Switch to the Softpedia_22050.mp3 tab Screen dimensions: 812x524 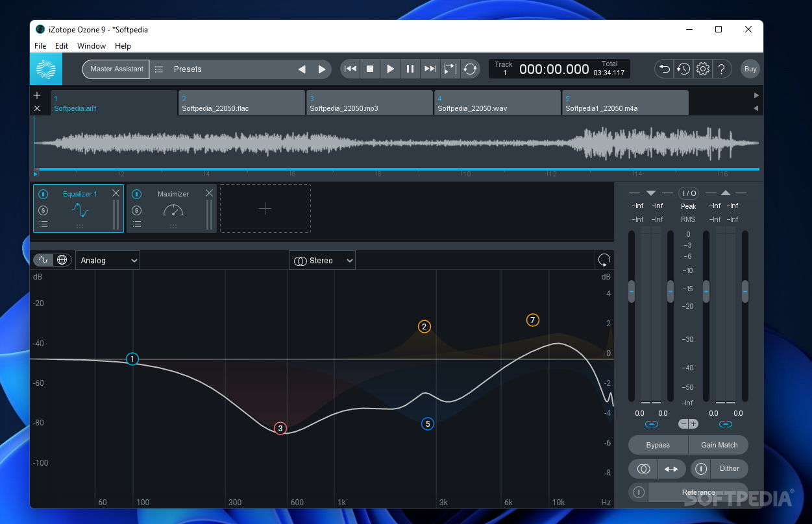(x=369, y=103)
